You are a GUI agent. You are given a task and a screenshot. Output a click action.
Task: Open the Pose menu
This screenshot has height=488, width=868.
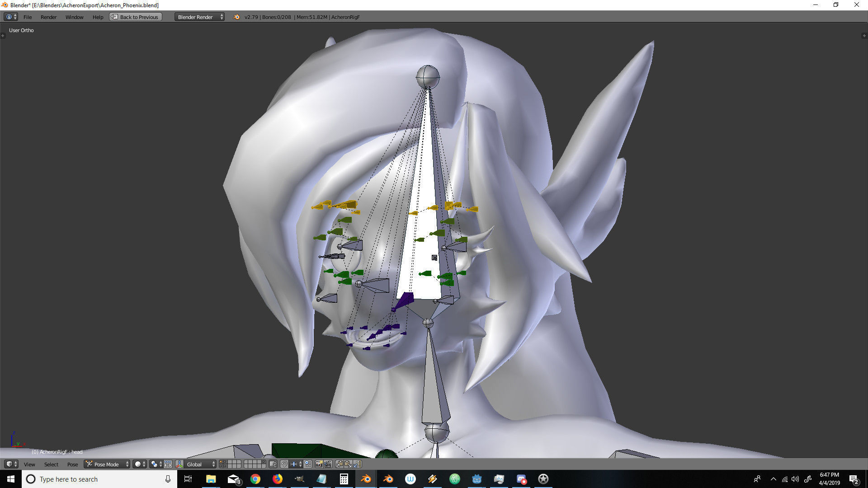pyautogui.click(x=72, y=465)
